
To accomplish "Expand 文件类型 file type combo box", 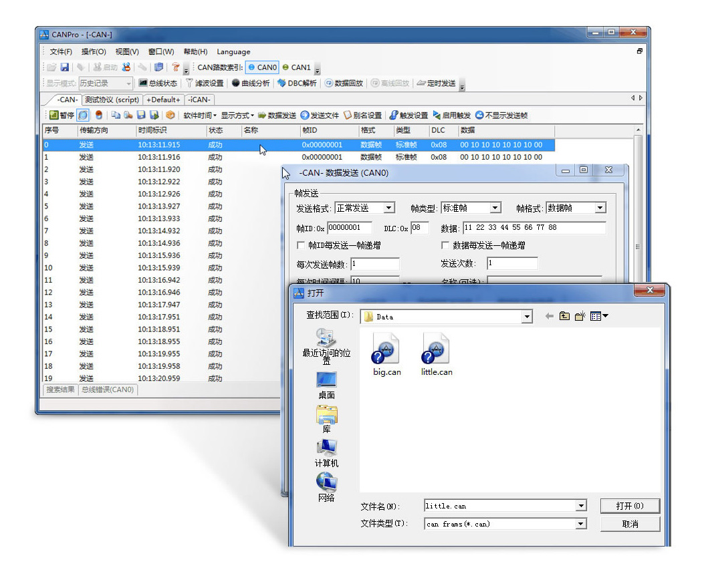I will point(580,525).
